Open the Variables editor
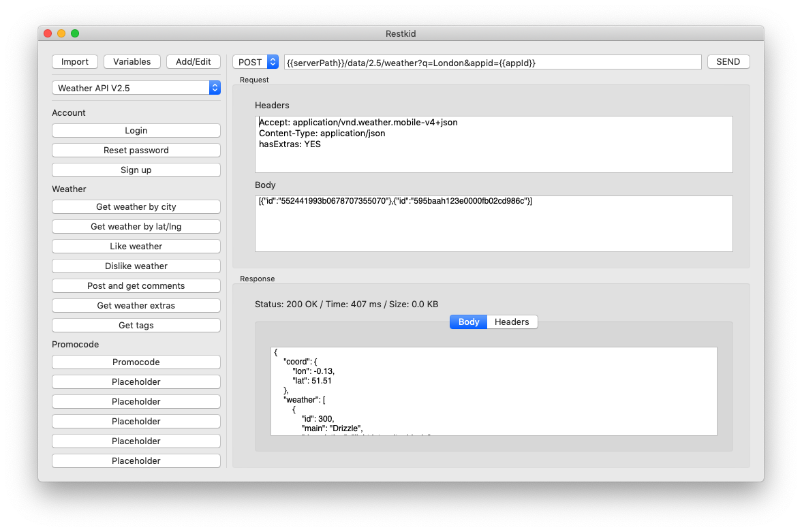The width and height of the screenshot is (802, 532). [x=132, y=62]
